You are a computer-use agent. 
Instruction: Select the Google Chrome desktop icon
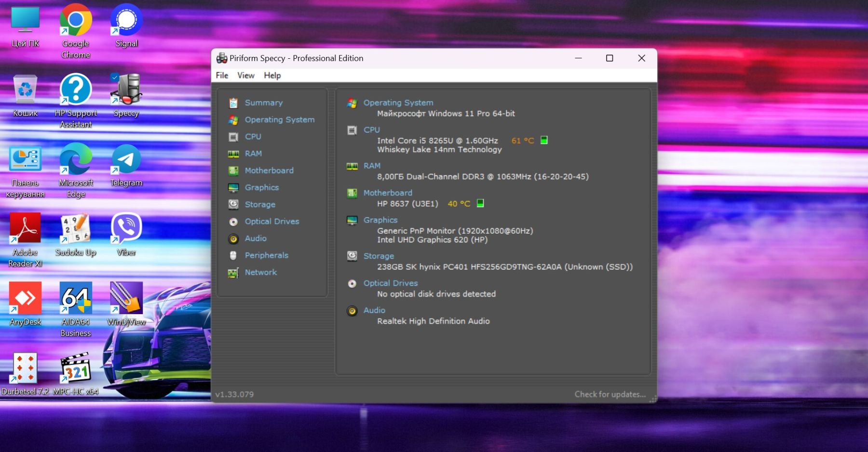click(76, 31)
